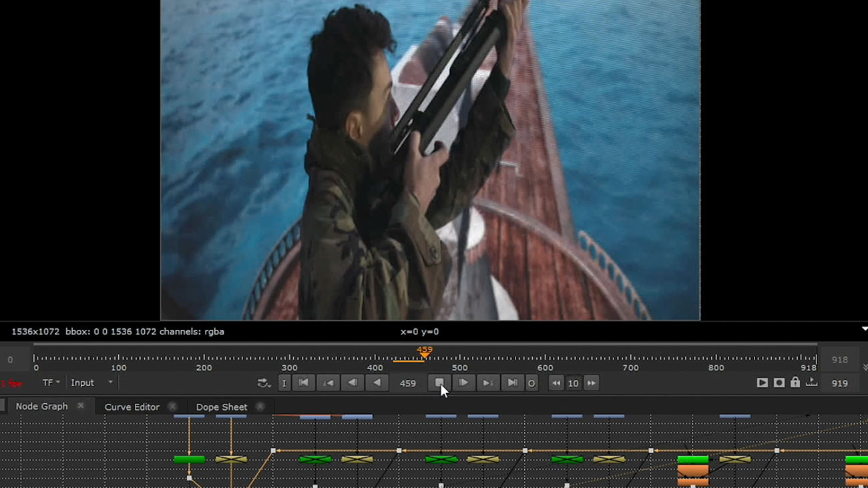Screen dimensions: 868x488
Task: Step forward one frame
Action: coord(463,383)
